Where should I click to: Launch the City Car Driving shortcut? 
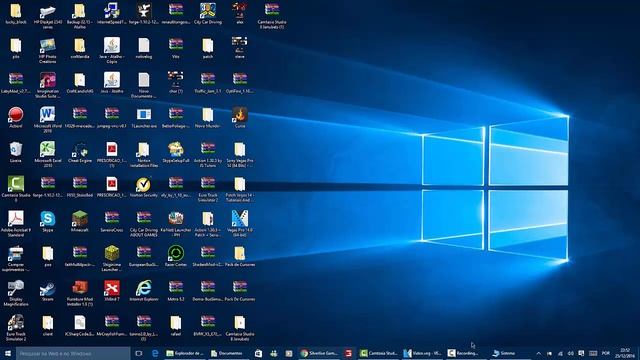click(x=208, y=10)
